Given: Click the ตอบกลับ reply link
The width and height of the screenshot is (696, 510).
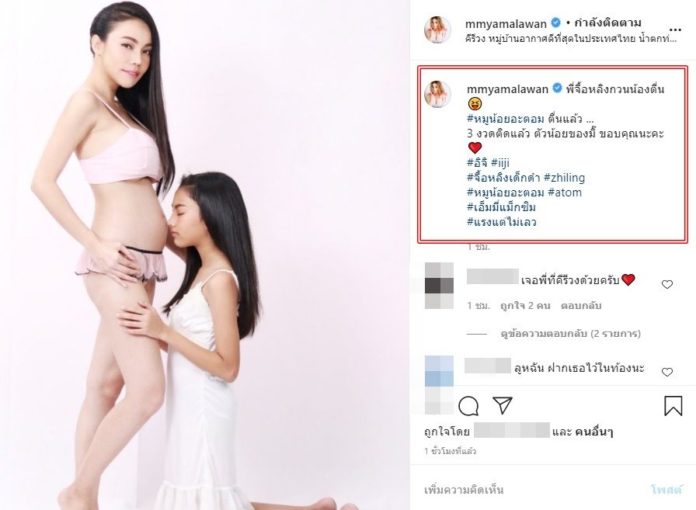Looking at the screenshot, I should [x=581, y=305].
